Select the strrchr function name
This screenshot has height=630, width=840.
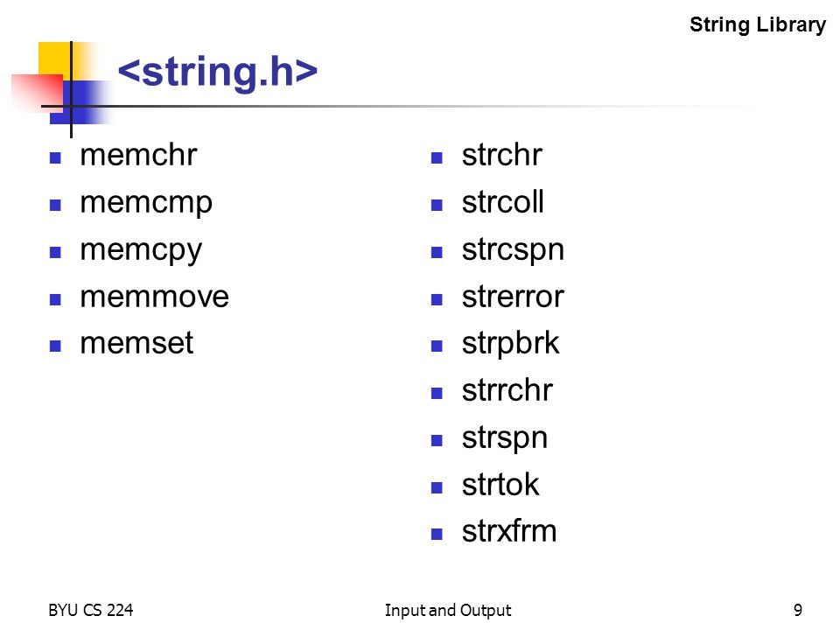pyautogui.click(x=507, y=390)
